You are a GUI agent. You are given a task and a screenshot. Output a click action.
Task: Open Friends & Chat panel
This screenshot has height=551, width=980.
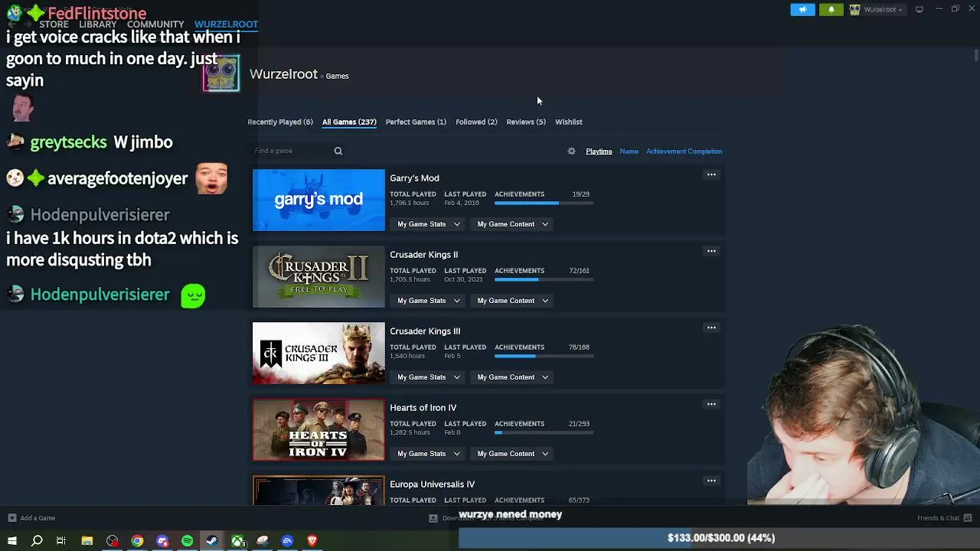coord(944,518)
